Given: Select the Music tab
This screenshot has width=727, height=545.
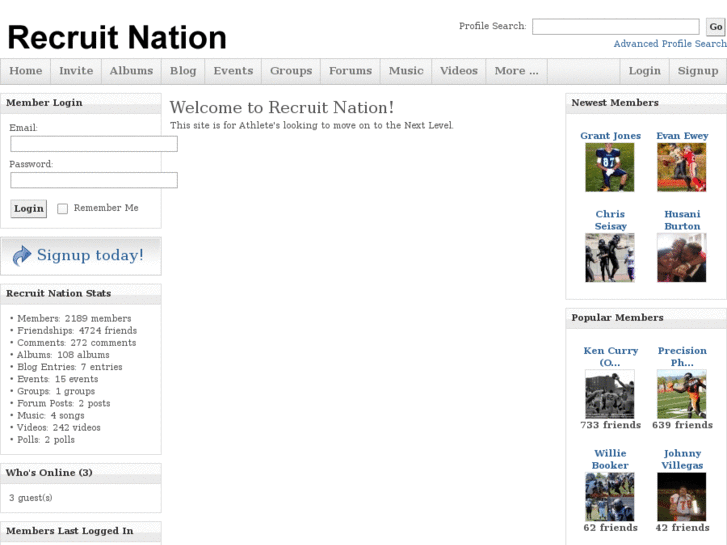Looking at the screenshot, I should [x=406, y=71].
